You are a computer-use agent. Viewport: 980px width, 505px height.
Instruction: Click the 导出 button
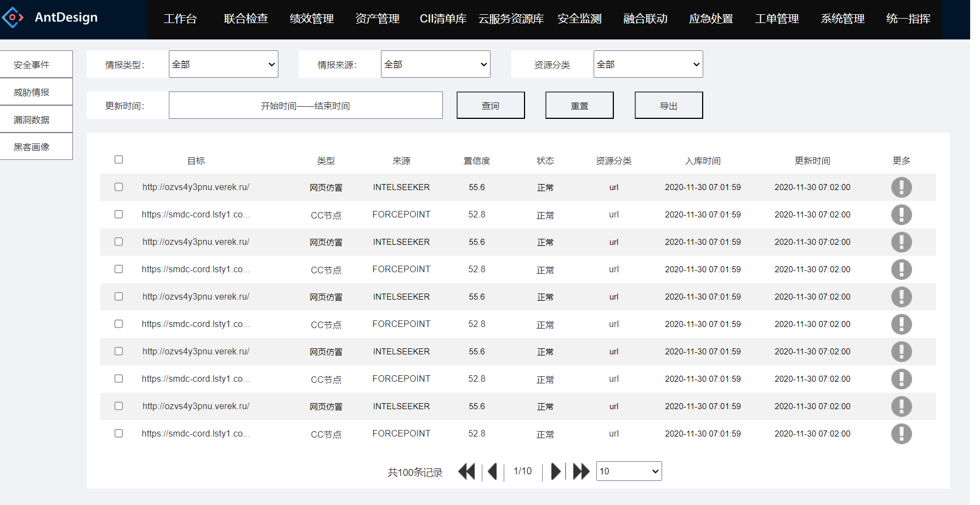tap(669, 105)
